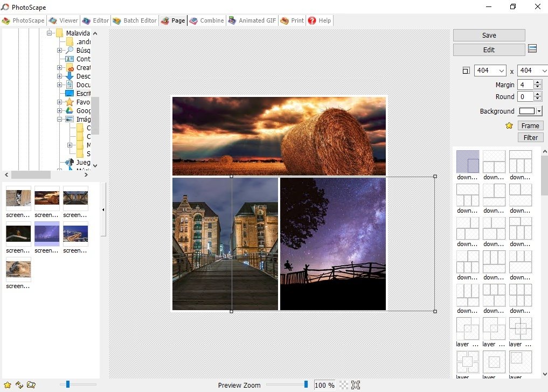Select the hay bale thumbnail in file list

(47, 198)
